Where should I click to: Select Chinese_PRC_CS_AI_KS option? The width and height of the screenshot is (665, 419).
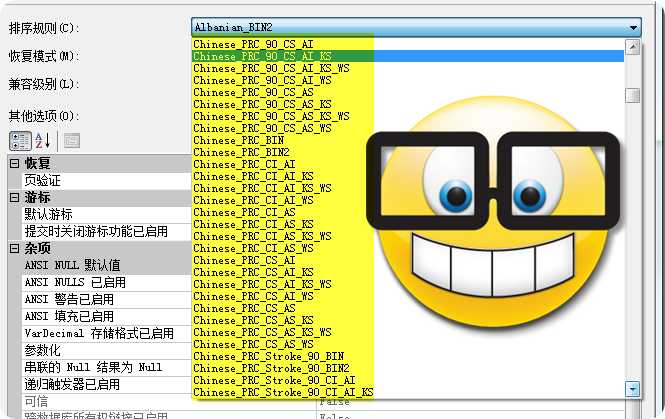tap(408, 272)
